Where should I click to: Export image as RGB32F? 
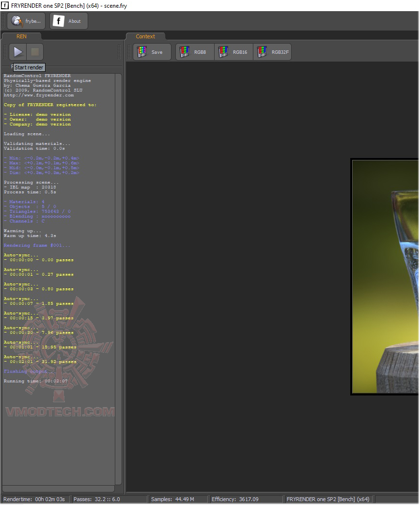click(272, 52)
